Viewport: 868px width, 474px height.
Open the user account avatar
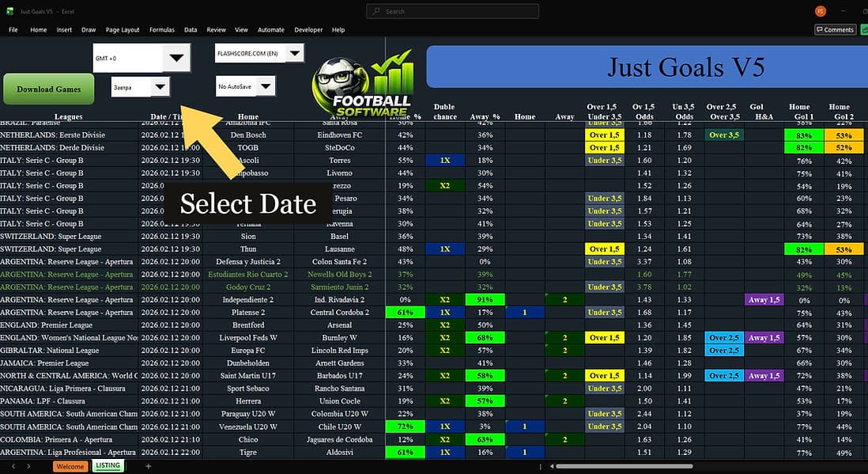tap(820, 11)
